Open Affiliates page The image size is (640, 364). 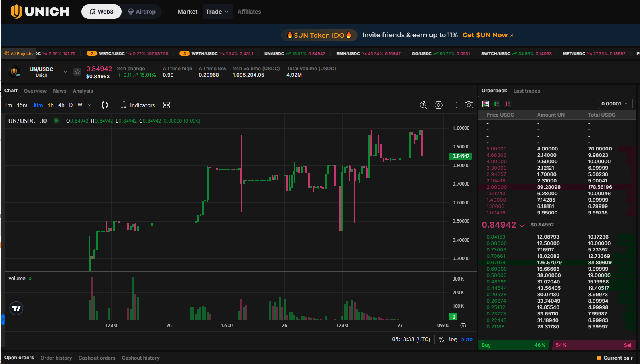pyautogui.click(x=249, y=12)
